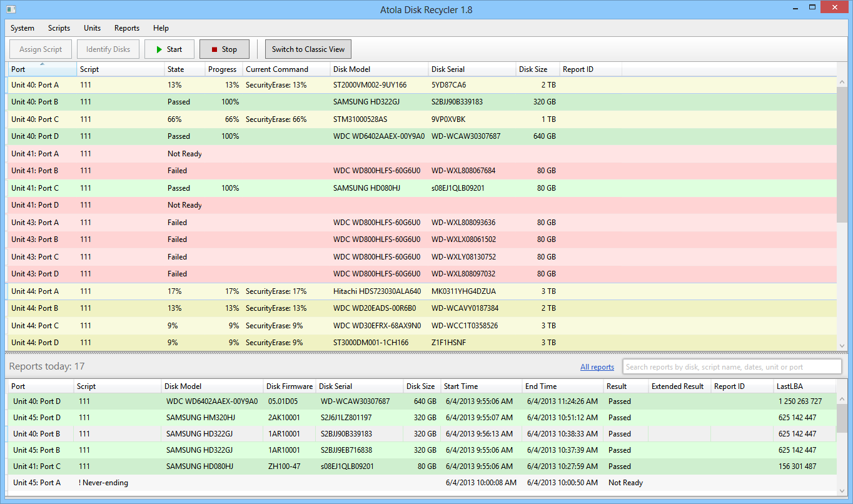
Task: Sort units list by State column
Action: pyautogui.click(x=184, y=69)
